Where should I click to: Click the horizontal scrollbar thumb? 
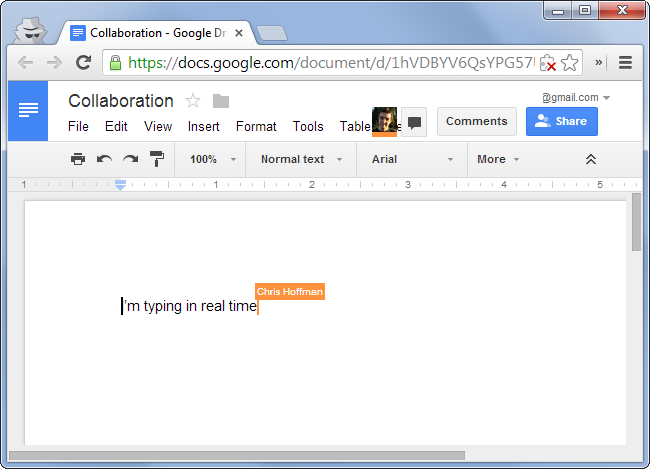(x=237, y=455)
